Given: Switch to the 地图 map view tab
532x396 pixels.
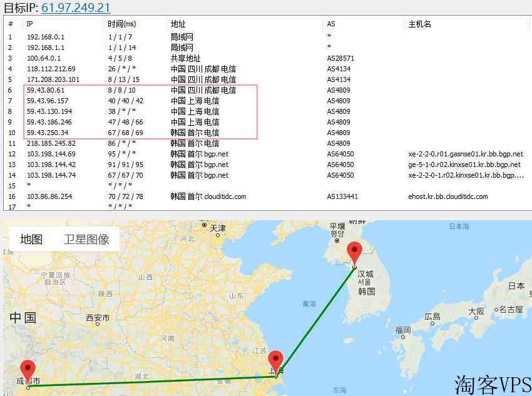Looking at the screenshot, I should (31, 240).
